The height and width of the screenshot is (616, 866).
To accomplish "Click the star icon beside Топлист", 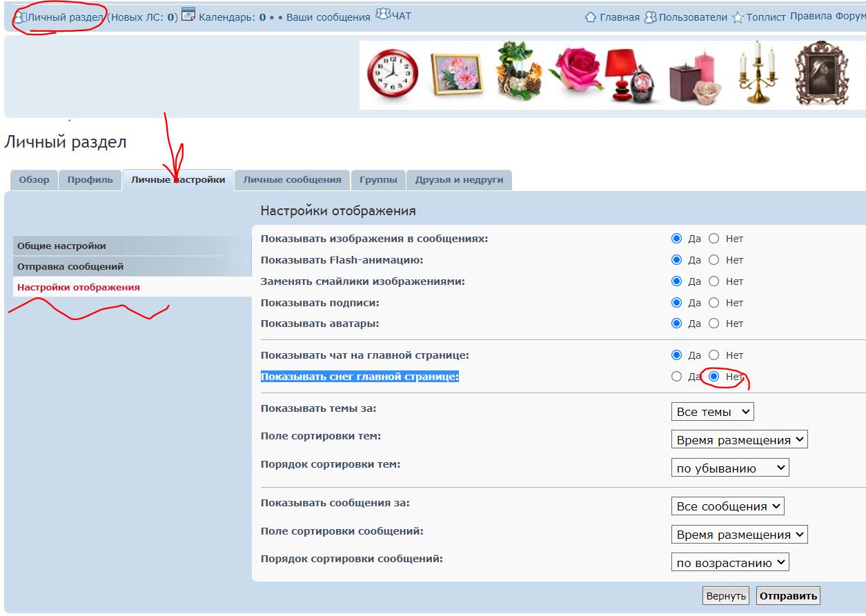I will (x=738, y=17).
